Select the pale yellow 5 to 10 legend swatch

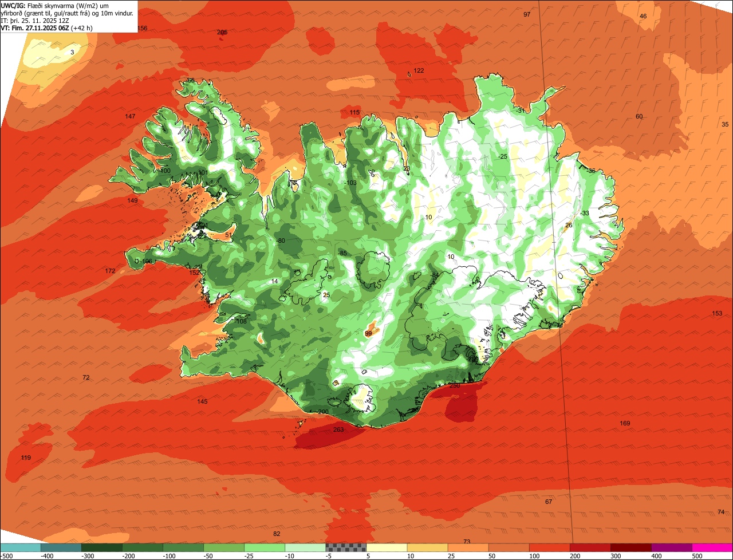pyautogui.click(x=387, y=547)
